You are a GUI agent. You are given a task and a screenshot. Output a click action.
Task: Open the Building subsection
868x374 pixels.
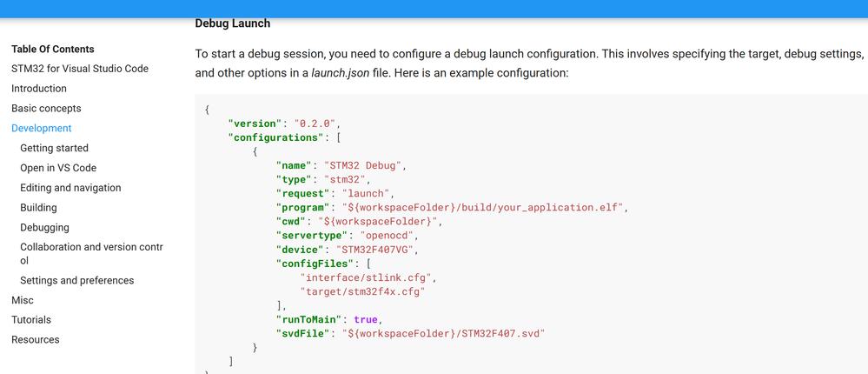pos(38,208)
